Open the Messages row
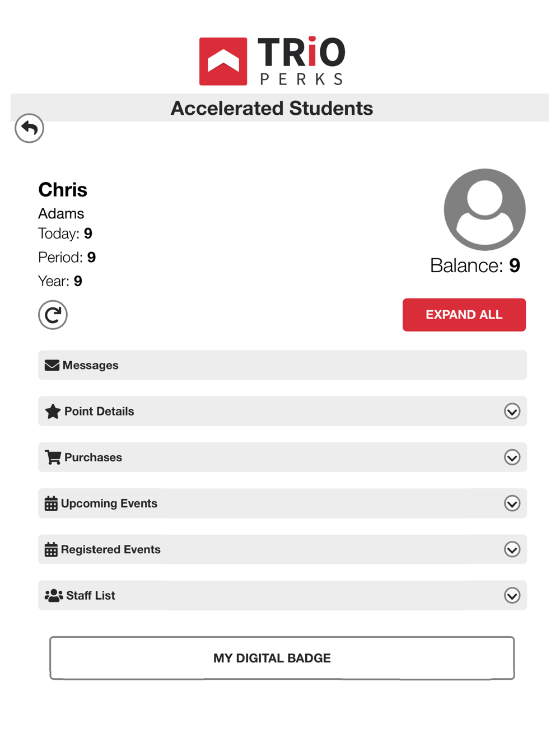The width and height of the screenshot is (560, 747). (x=282, y=365)
